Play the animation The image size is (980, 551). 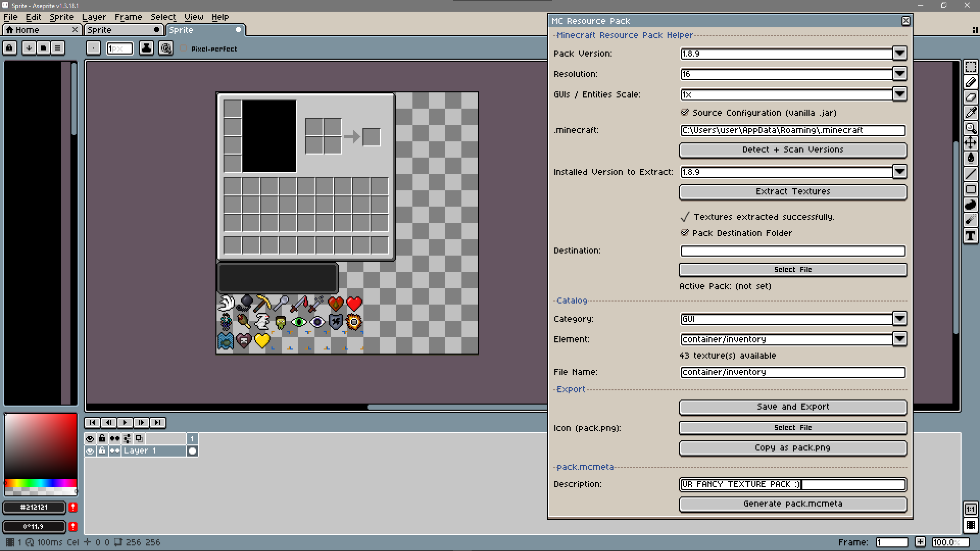(x=125, y=422)
